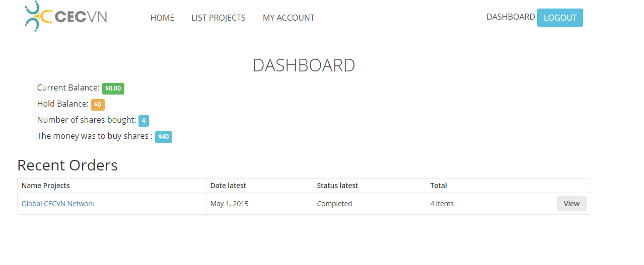Image resolution: width=644 pixels, height=265 pixels.
Task: Go to the HOME menu item
Action: point(162,18)
